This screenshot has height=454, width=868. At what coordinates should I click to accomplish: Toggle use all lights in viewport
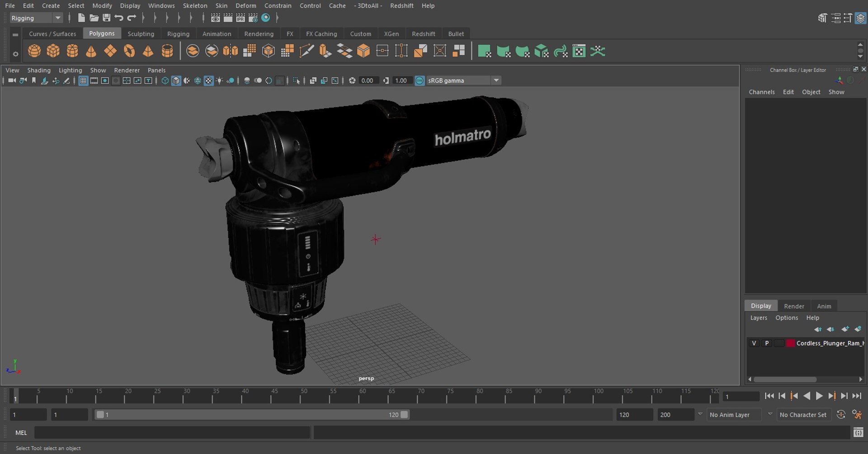click(x=219, y=80)
